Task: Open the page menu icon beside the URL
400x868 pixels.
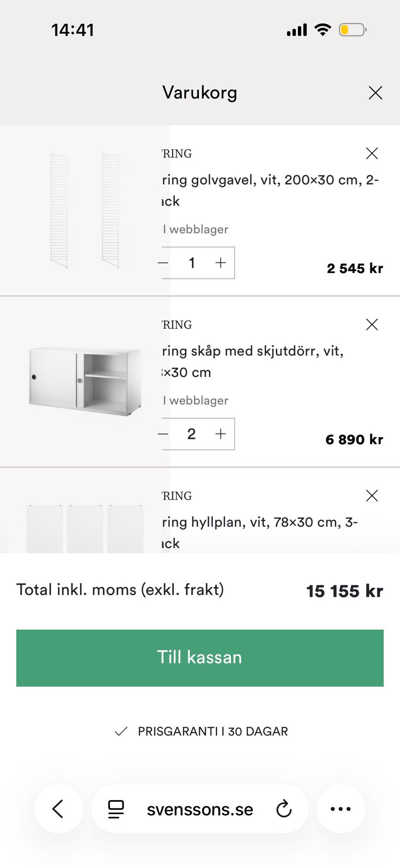Action: tap(116, 809)
